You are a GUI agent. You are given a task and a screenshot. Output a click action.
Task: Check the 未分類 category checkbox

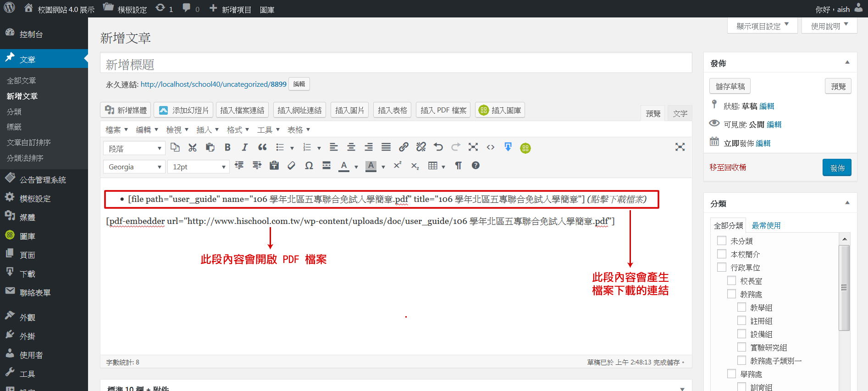click(722, 240)
